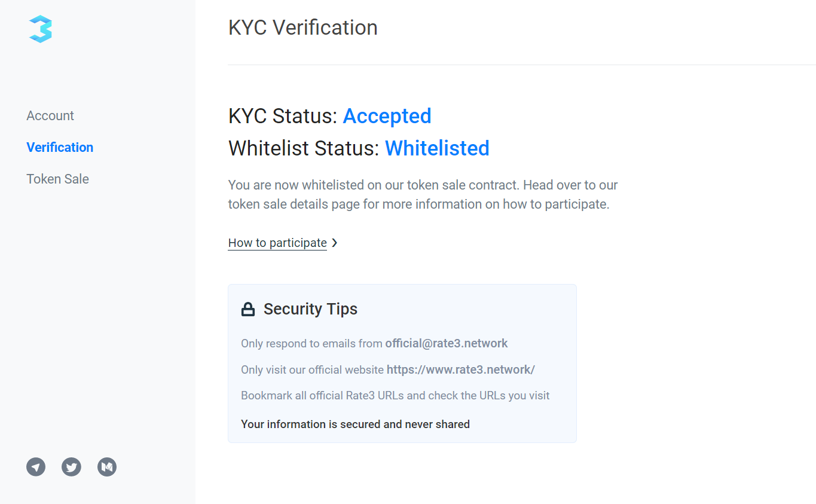The image size is (816, 504).
Task: Click the KYC Verification page heading
Action: 302,28
